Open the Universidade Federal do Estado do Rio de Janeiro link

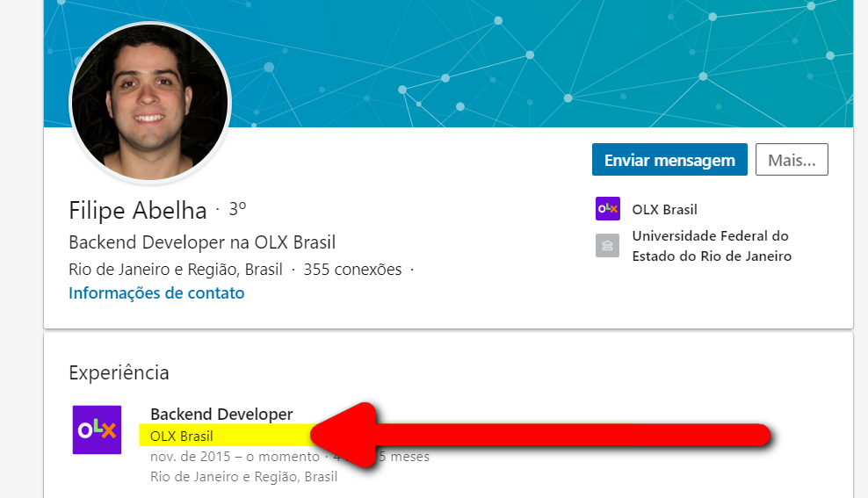click(711, 246)
